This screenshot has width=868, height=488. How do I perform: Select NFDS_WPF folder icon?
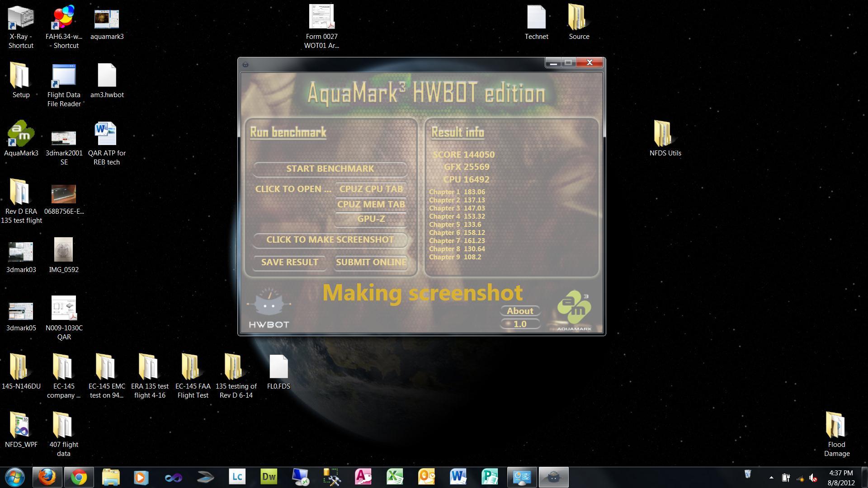[21, 430]
